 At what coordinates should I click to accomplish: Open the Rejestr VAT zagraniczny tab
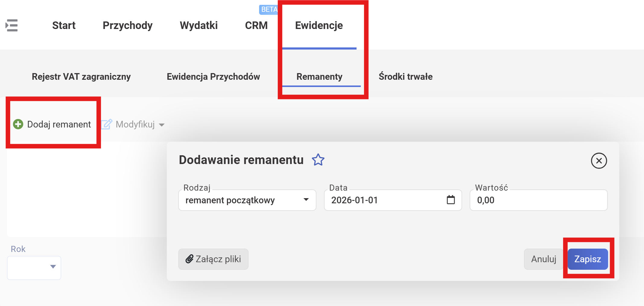(81, 77)
